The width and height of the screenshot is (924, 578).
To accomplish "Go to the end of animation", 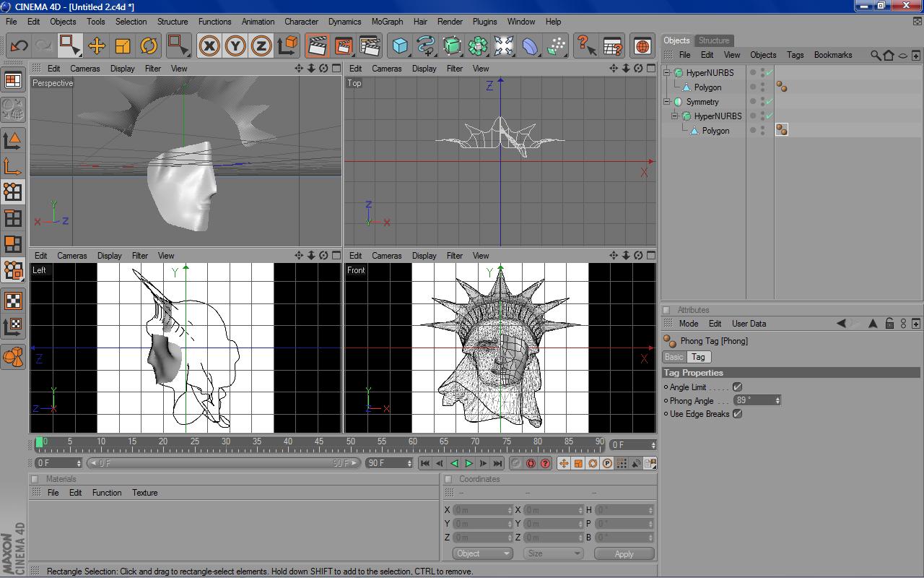I will click(x=498, y=463).
